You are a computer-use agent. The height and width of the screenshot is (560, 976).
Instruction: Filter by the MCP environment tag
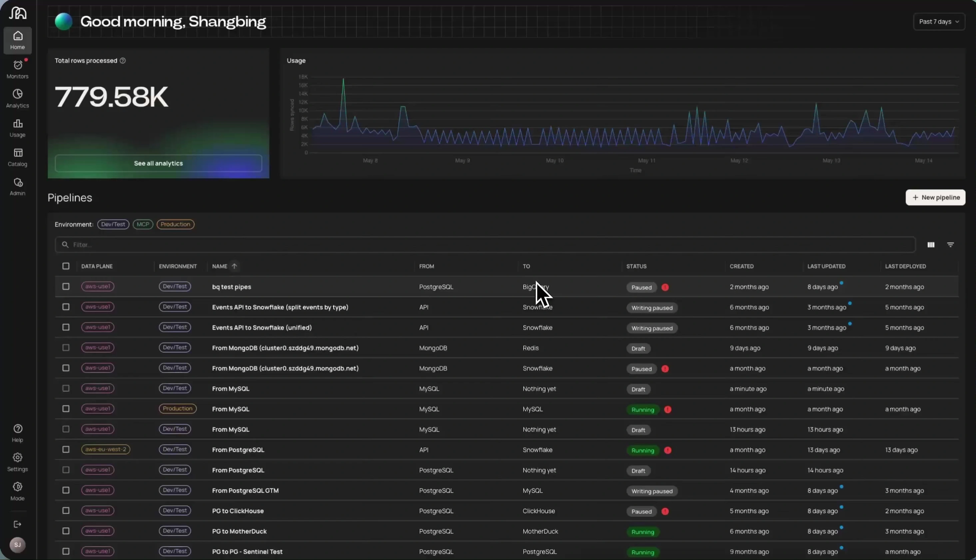[143, 224]
